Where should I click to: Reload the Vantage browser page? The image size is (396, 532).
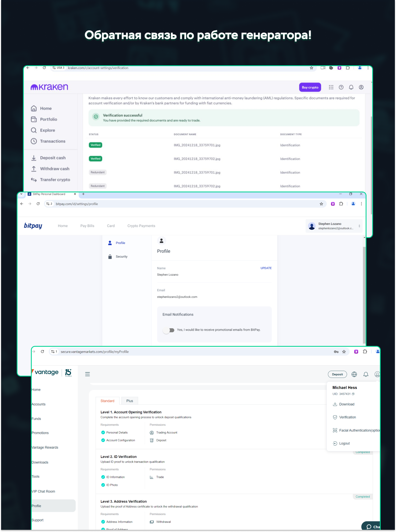point(42,352)
